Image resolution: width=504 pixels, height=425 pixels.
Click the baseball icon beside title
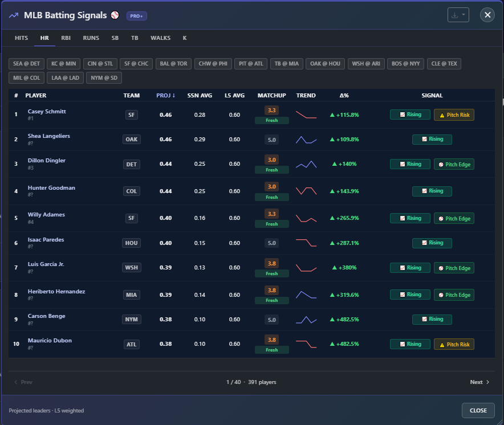pos(115,15)
